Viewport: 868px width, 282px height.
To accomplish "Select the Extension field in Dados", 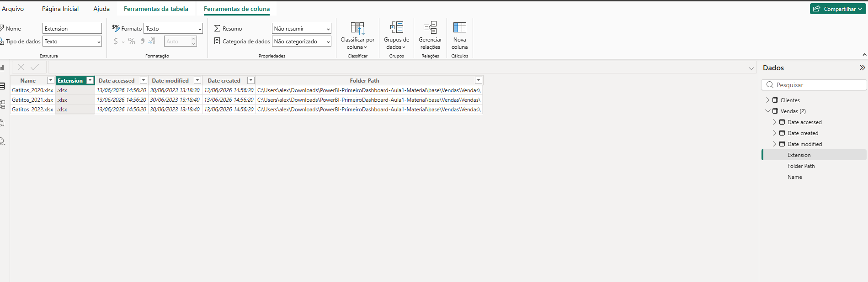I will pyautogui.click(x=814, y=155).
